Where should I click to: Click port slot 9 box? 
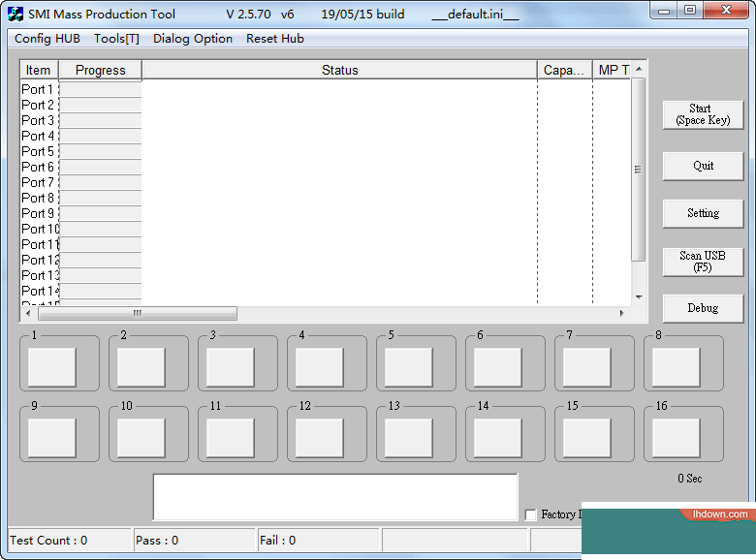point(52,438)
